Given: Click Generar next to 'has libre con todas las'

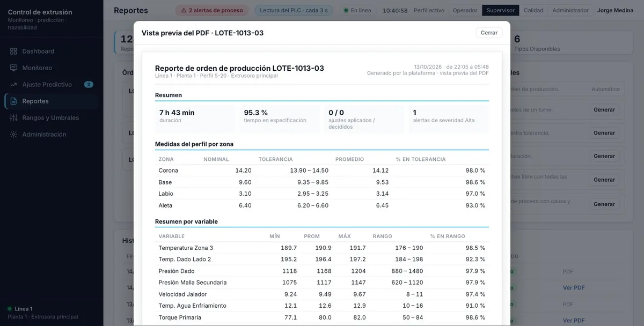Looking at the screenshot, I should click(604, 180).
